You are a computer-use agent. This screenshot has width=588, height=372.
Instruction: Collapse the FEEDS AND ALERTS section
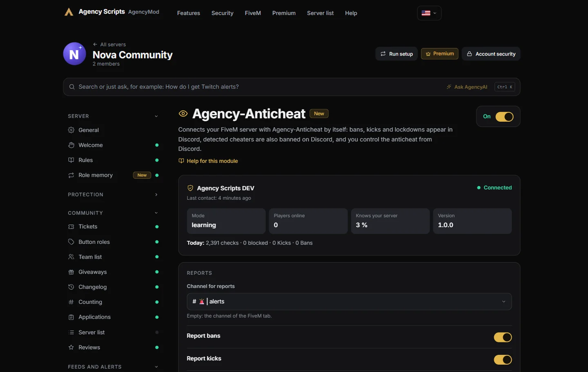156,367
